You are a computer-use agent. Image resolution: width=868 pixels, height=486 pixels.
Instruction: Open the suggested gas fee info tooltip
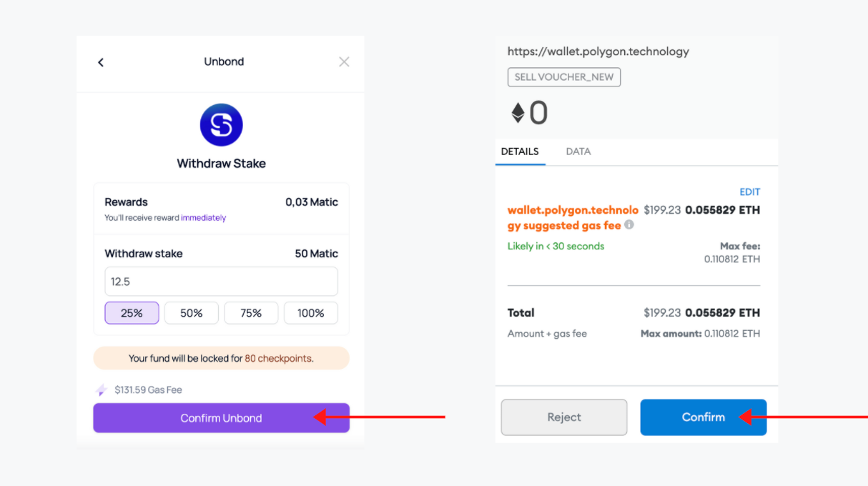pyautogui.click(x=628, y=225)
